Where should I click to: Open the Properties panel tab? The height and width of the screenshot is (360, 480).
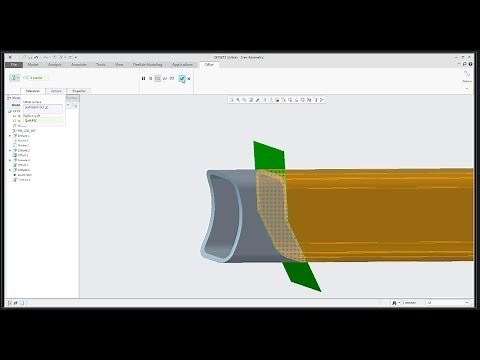(x=79, y=91)
